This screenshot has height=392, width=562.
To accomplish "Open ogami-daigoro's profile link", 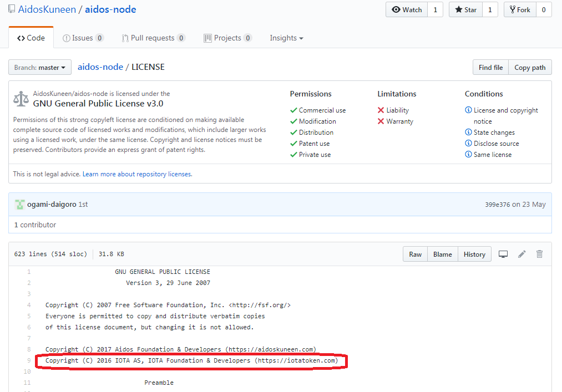I will [x=52, y=204].
